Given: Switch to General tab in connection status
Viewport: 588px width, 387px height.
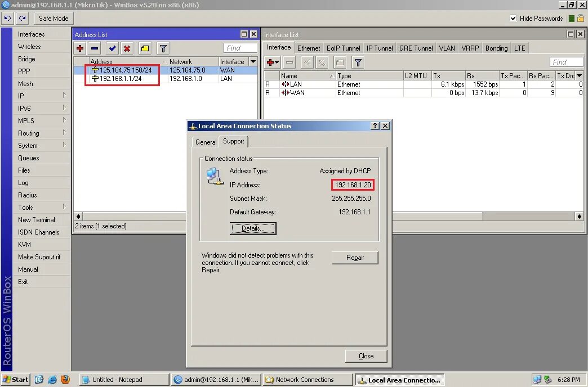Looking at the screenshot, I should [x=206, y=142].
